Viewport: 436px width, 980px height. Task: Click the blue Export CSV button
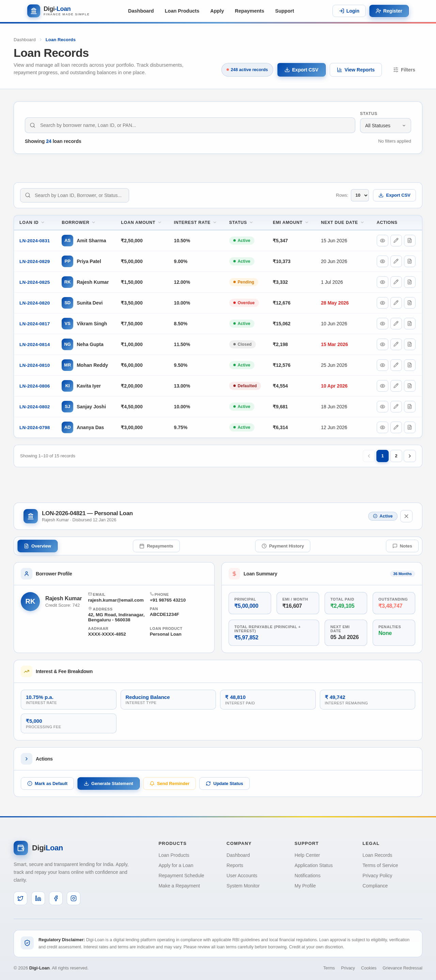click(301, 70)
